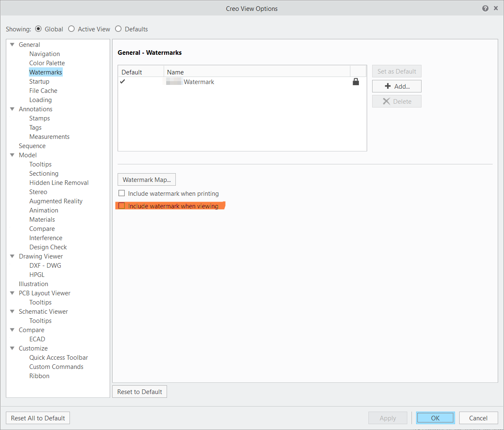504x430 pixels.
Task: Click OK to save the options
Action: pos(435,417)
